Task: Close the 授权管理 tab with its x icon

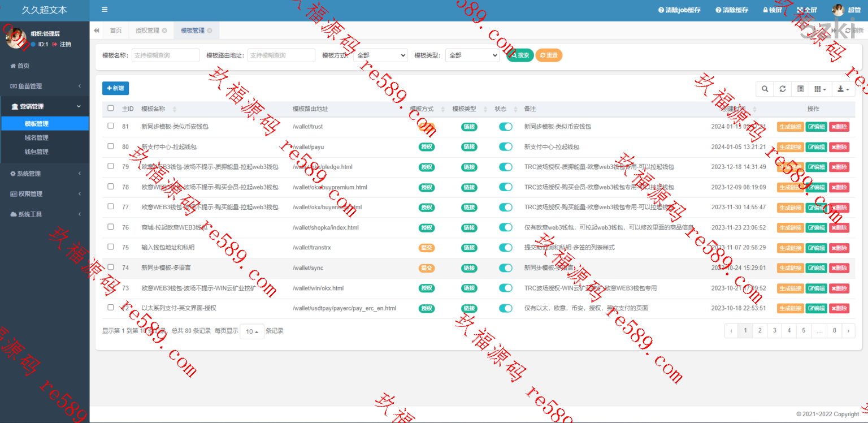Action: click(x=164, y=31)
